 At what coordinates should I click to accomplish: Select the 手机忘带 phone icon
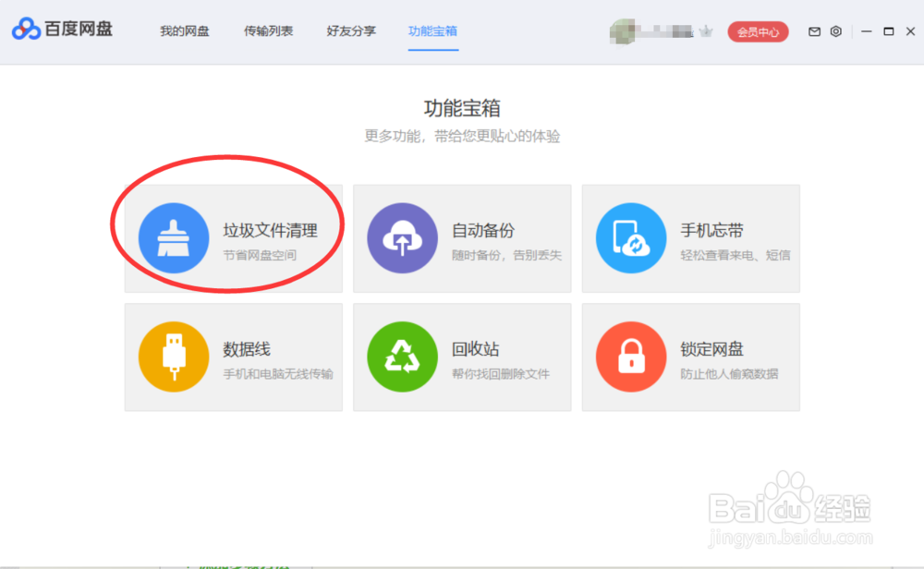point(631,237)
